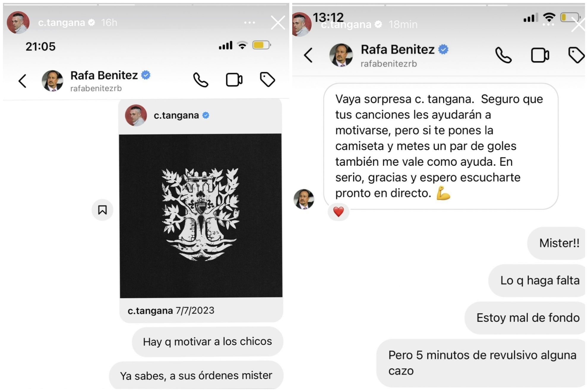This screenshot has width=588, height=392.
Task: Tap Rafa's small avatar beside his message
Action: pos(304,199)
